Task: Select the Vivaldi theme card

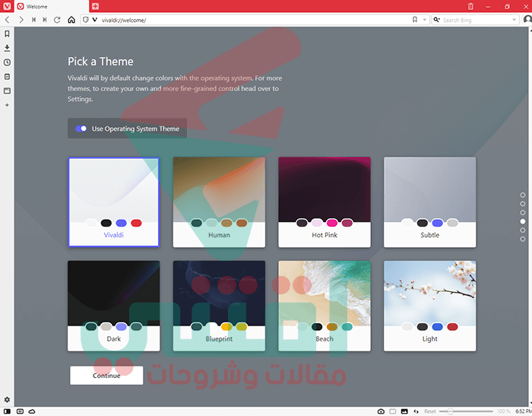Action: pos(114,202)
